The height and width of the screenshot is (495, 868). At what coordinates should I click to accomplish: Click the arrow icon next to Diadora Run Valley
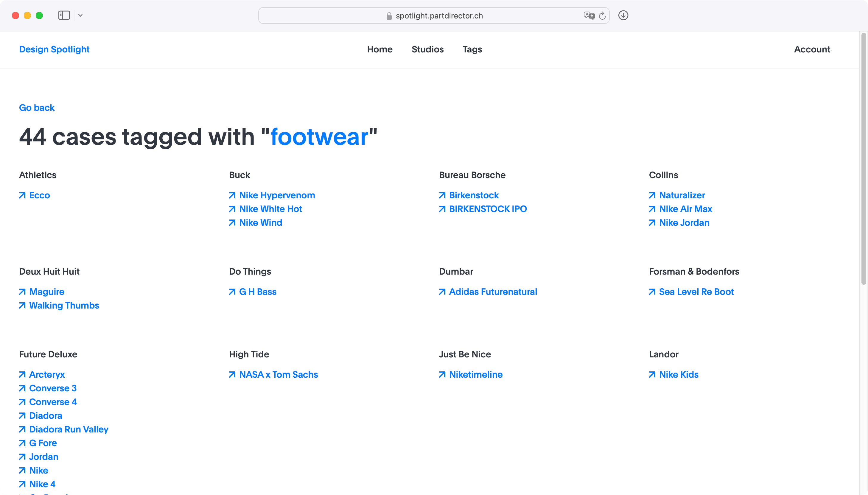22,429
